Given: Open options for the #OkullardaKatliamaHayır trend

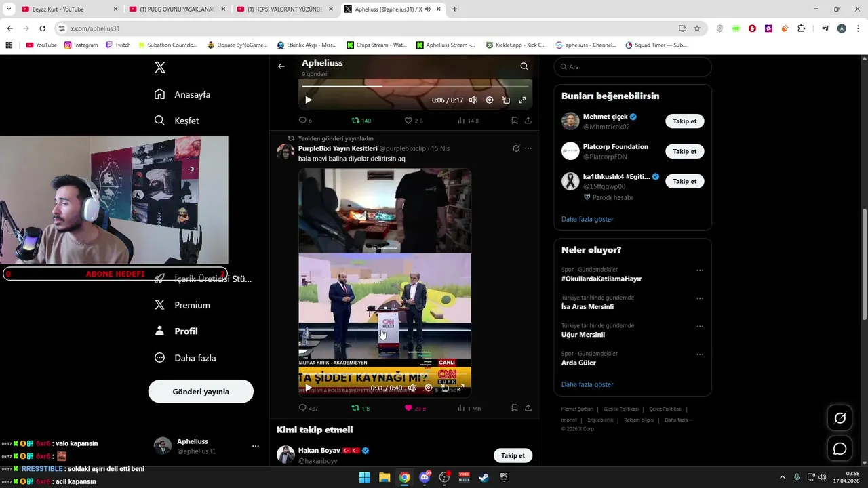Looking at the screenshot, I should point(700,270).
